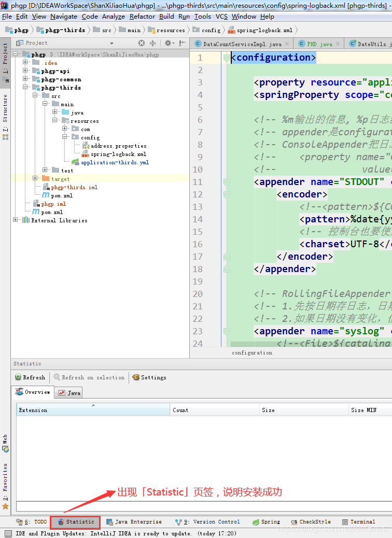Close the DataCountServiceImpl.java tab
The image size is (392, 538).
pos(287,44)
